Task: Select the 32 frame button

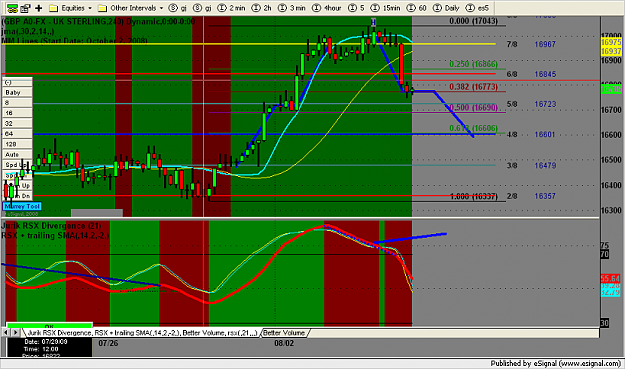Action: (x=18, y=124)
